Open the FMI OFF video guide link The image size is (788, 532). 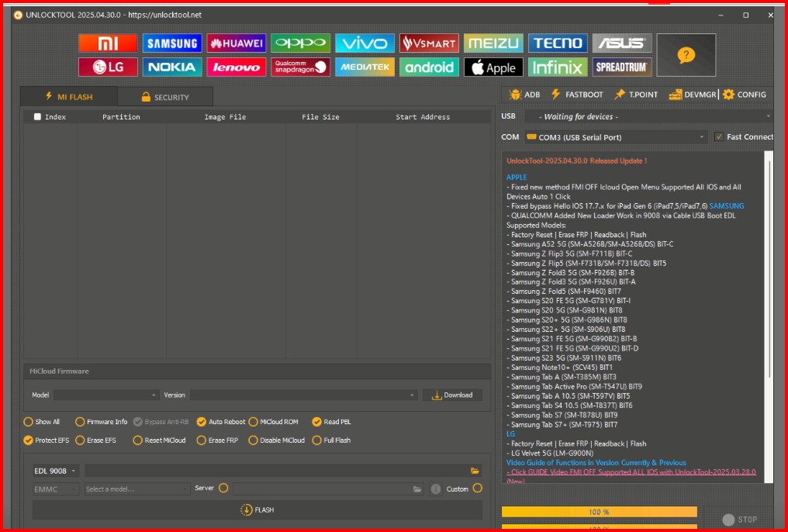click(631, 472)
